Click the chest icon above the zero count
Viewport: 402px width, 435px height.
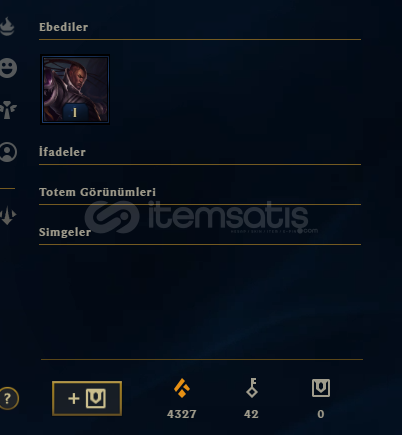pyautogui.click(x=321, y=388)
